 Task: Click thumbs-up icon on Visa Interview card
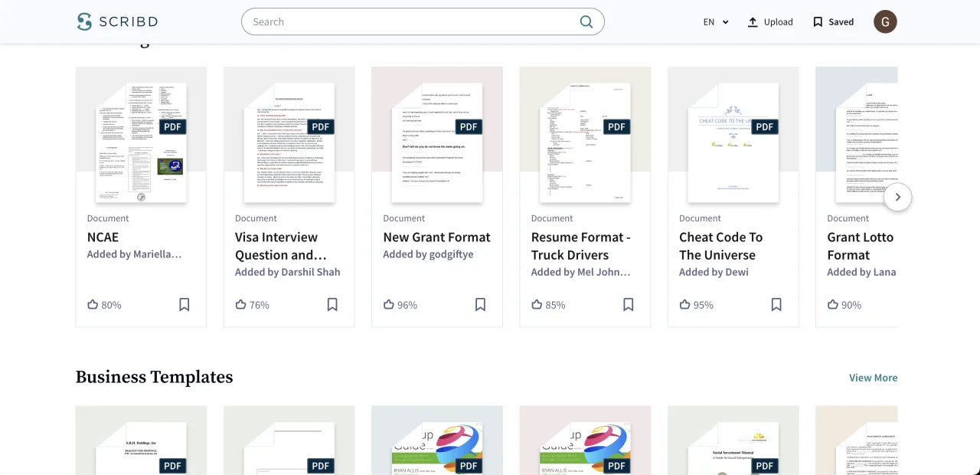coord(240,304)
